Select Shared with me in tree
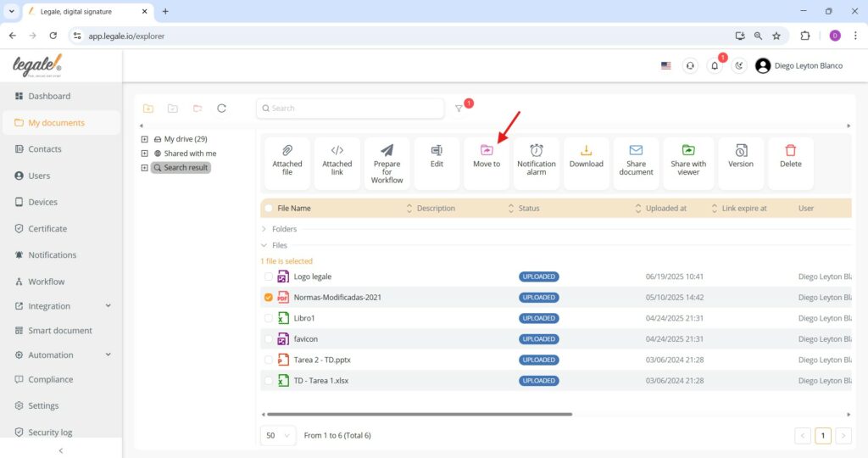 point(190,154)
